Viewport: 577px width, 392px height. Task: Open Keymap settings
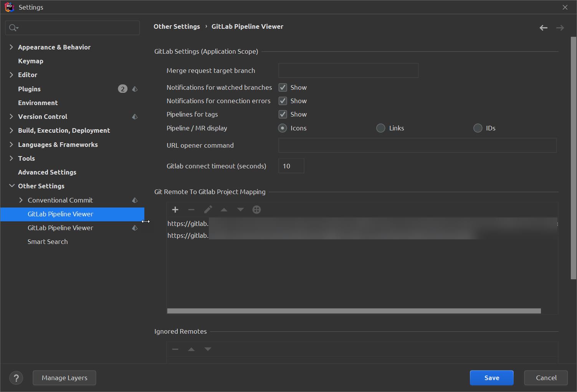coord(31,61)
